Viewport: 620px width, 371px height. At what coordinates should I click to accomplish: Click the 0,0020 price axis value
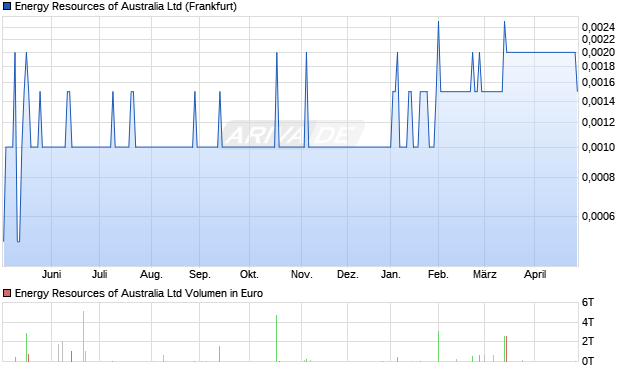coord(598,52)
